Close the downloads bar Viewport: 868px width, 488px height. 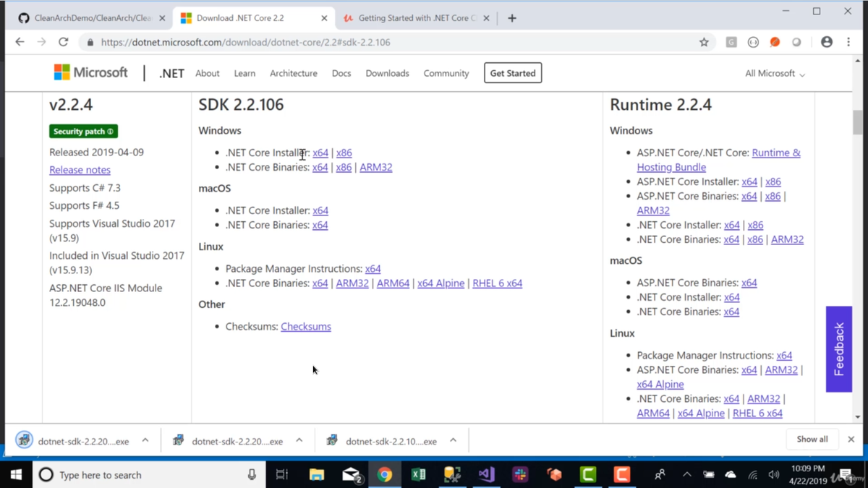coord(851,439)
